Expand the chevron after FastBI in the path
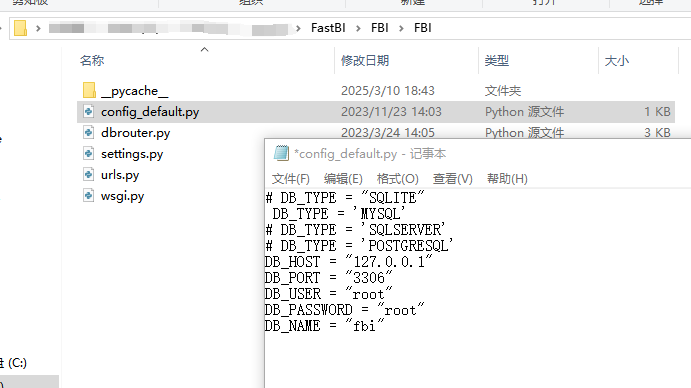691x388 pixels. (x=358, y=28)
